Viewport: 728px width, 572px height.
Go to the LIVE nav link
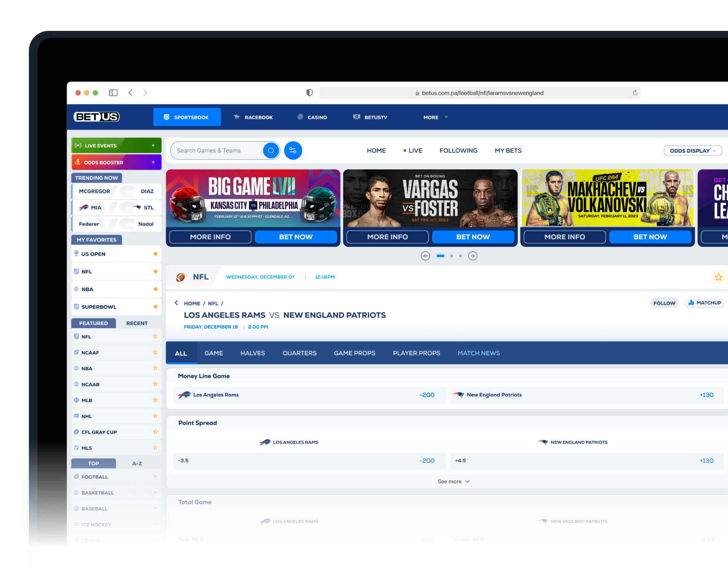point(413,151)
